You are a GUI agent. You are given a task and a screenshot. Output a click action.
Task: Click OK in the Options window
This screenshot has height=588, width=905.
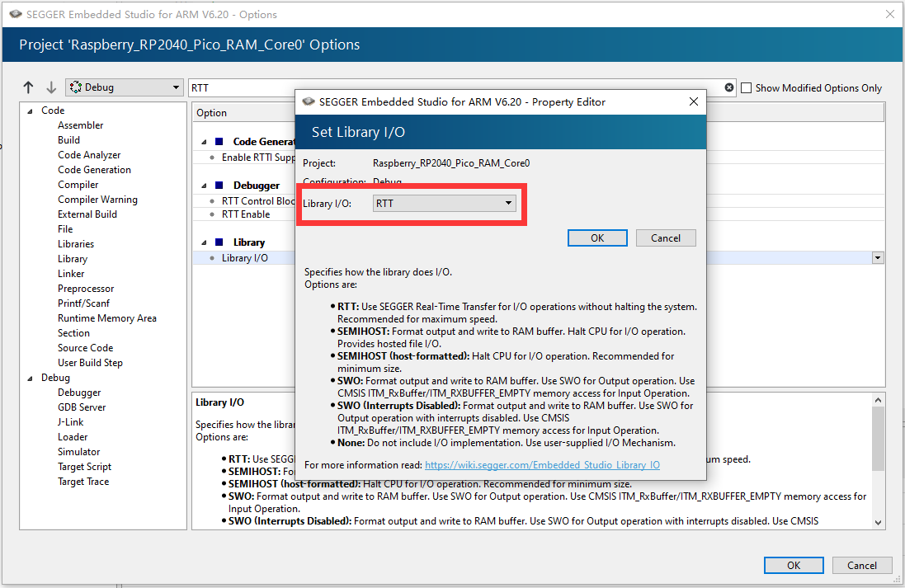pyautogui.click(x=794, y=566)
